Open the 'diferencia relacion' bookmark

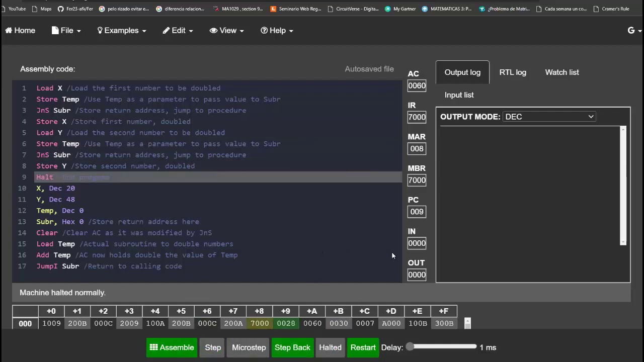coord(181,9)
